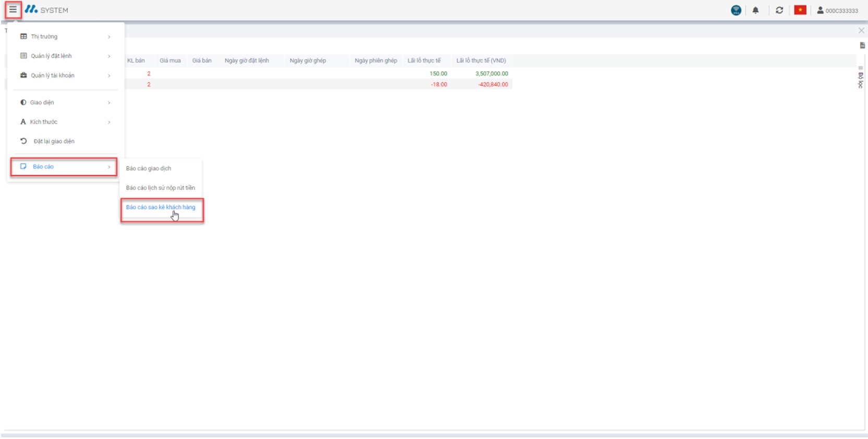Expand the Thị trường submenu
This screenshot has width=868, height=439.
65,36
